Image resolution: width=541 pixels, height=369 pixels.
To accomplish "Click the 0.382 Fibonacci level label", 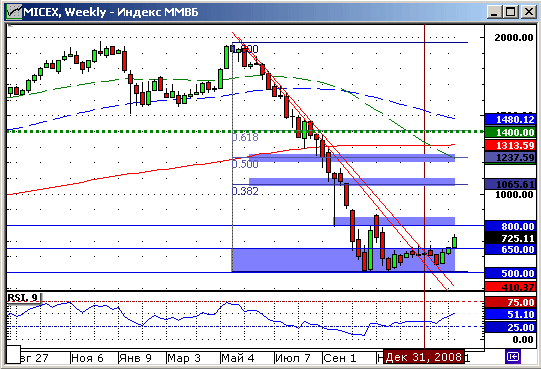I will 245,191.
